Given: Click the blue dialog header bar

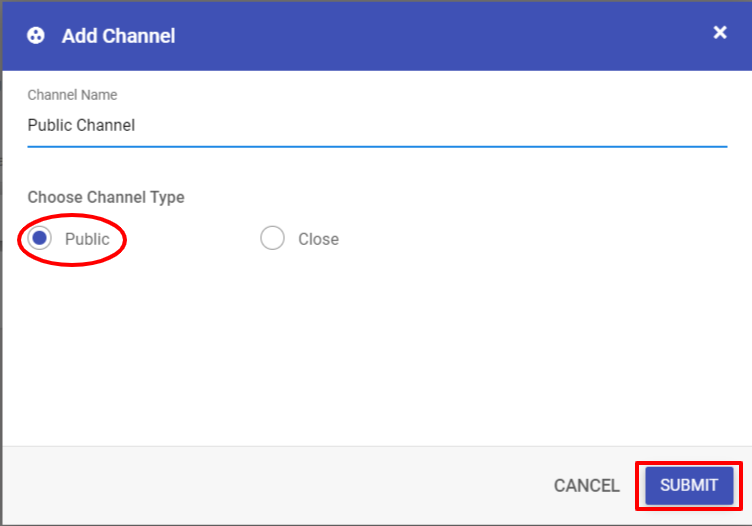Looking at the screenshot, I should pos(377,36).
